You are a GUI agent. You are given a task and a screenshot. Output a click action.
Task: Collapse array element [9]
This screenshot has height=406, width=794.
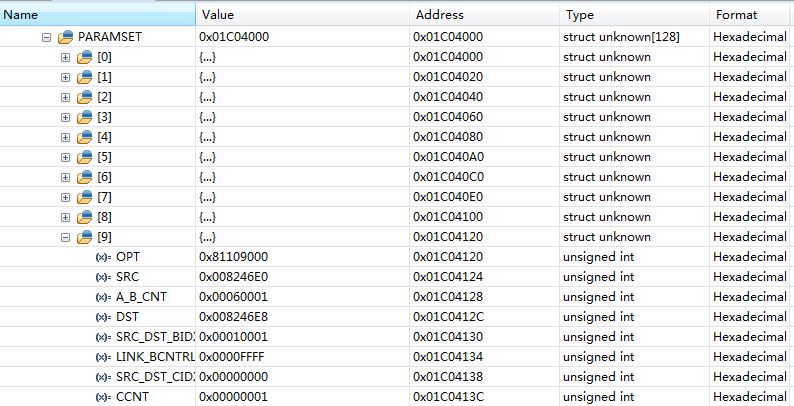pos(66,237)
